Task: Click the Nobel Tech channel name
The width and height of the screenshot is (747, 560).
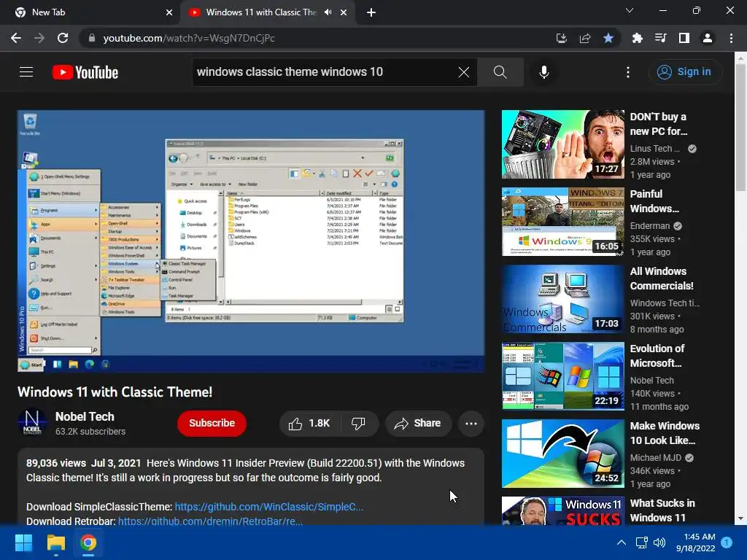Action: (x=85, y=416)
